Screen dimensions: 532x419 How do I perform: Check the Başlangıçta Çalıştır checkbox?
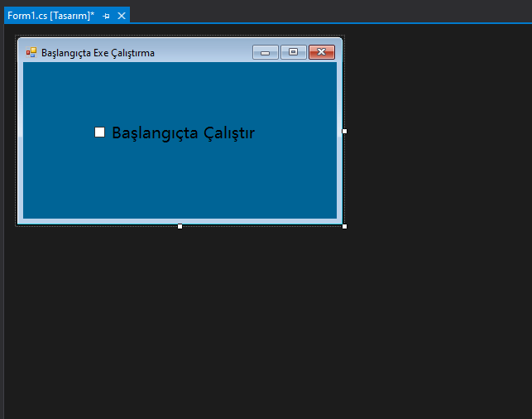[x=99, y=132]
